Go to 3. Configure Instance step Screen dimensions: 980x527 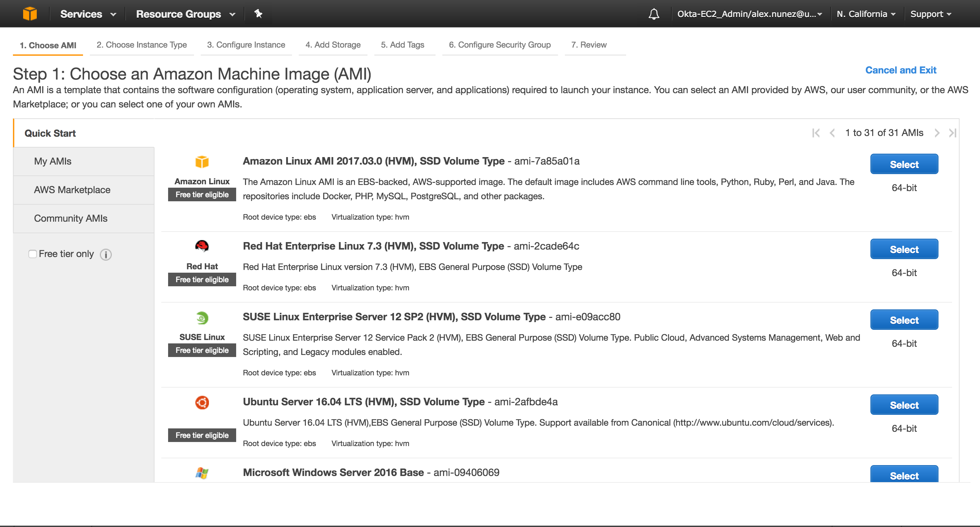[246, 45]
